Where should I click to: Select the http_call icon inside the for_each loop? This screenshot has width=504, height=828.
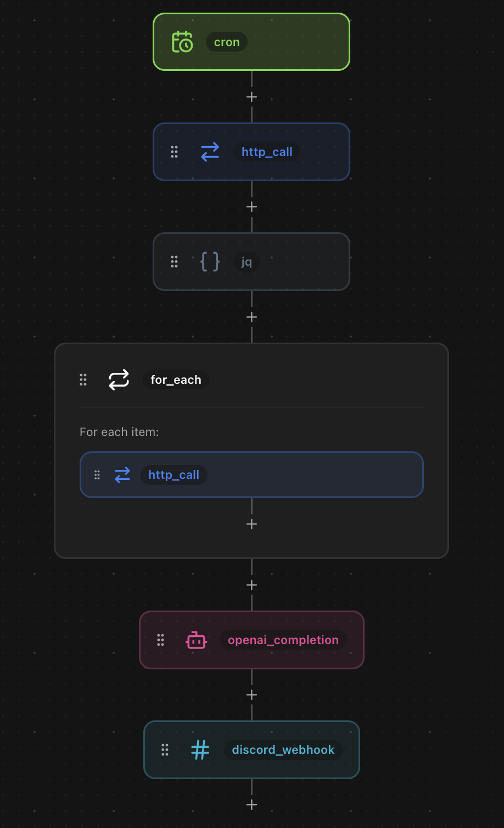pos(122,474)
